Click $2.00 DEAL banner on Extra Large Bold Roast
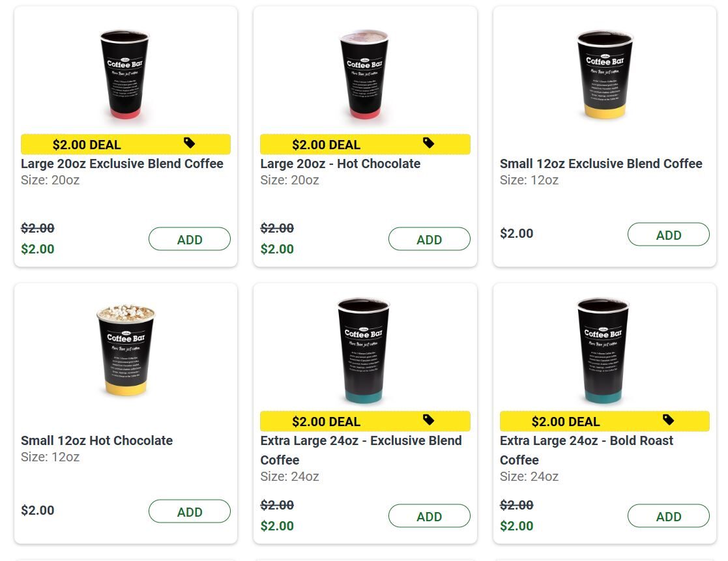Image resolution: width=728 pixels, height=561 pixels. [566, 422]
